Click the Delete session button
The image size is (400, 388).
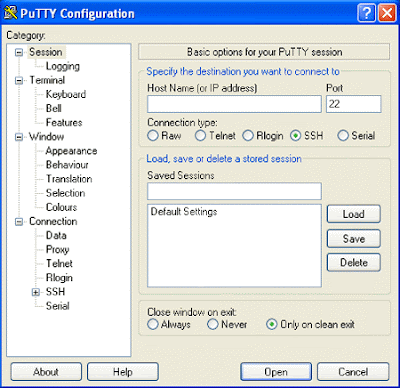354,263
